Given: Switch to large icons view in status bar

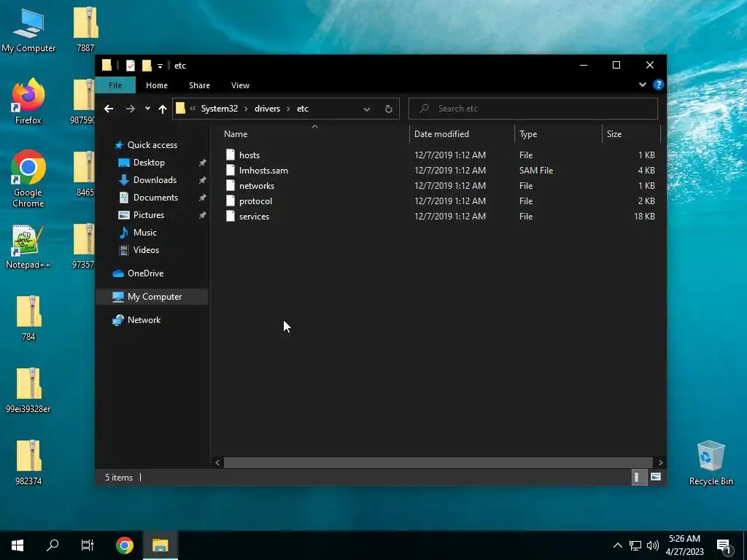Looking at the screenshot, I should click(x=656, y=477).
